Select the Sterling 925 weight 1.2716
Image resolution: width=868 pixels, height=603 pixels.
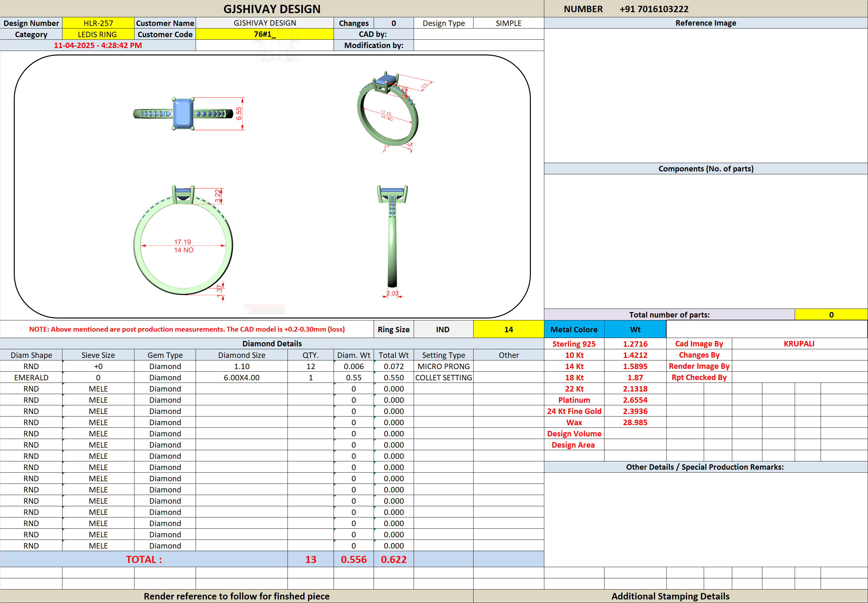[x=635, y=344]
